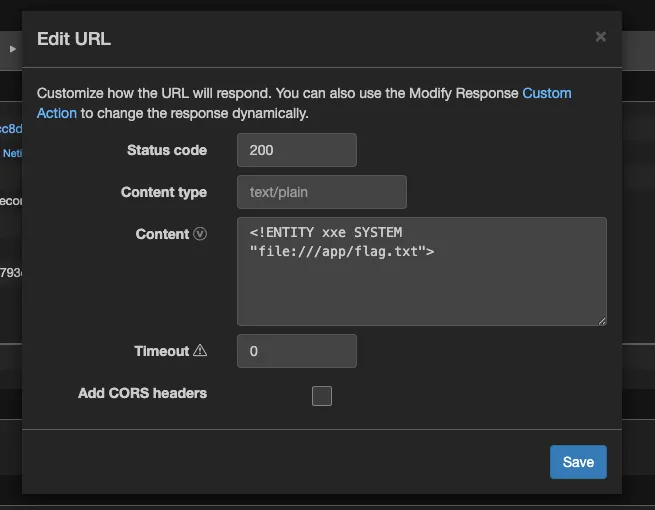Viewport: 655px width, 510px height.
Task: Click the Edit URL dialog title
Action: tap(74, 39)
